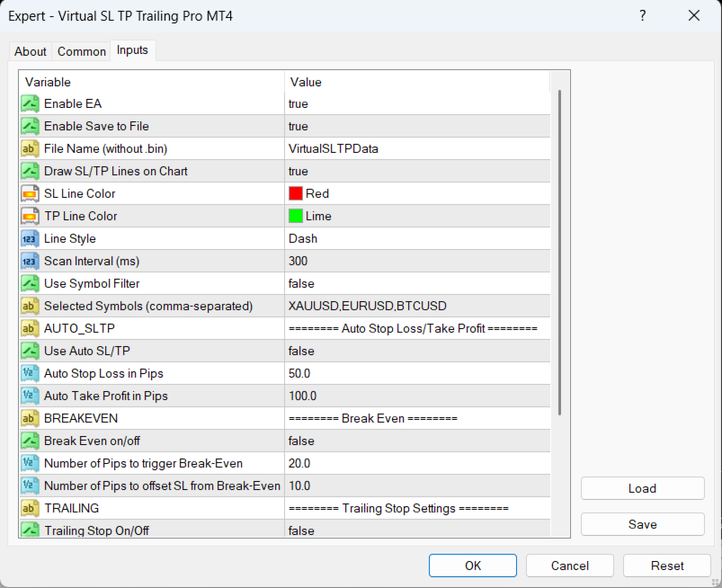Click the help question mark in title bar

(643, 15)
